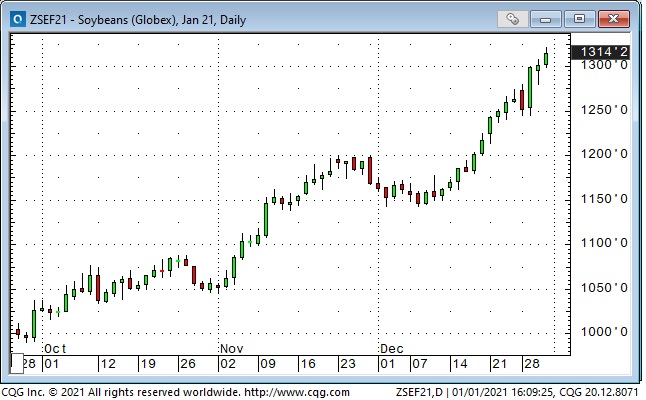Viewport: 646px width, 400px height.
Task: Click the 14 date label on time axis
Action: (x=460, y=364)
